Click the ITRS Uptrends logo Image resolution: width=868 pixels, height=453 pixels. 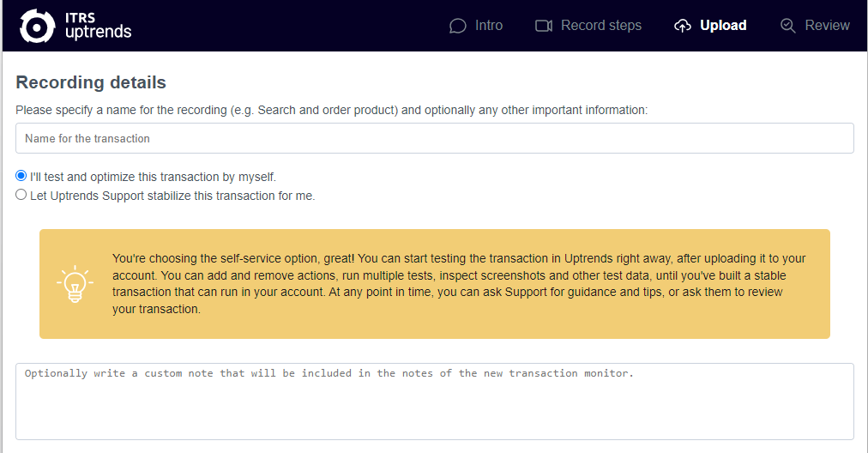point(75,26)
